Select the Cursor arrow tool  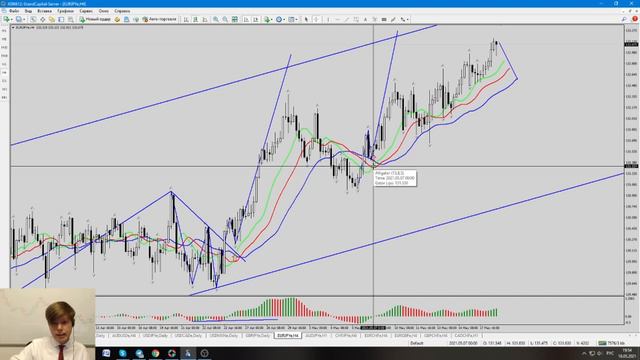[x=306, y=19]
